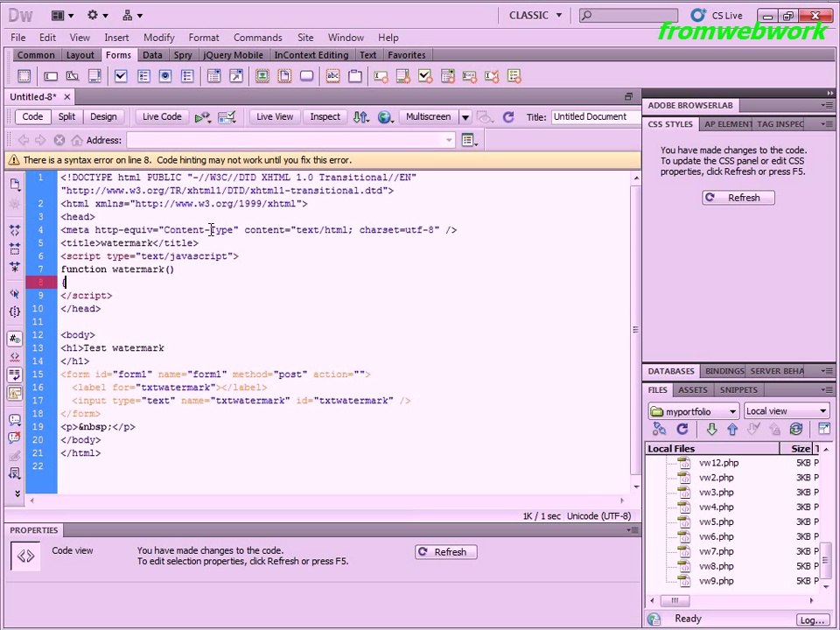Insert a Textarea from the Forms toolbar
Image resolution: width=840 pixels, height=630 pixels.
94,76
